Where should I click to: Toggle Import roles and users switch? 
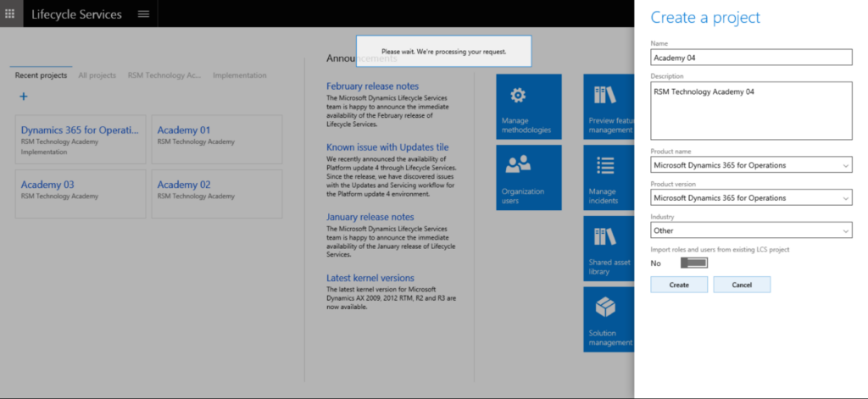point(694,263)
